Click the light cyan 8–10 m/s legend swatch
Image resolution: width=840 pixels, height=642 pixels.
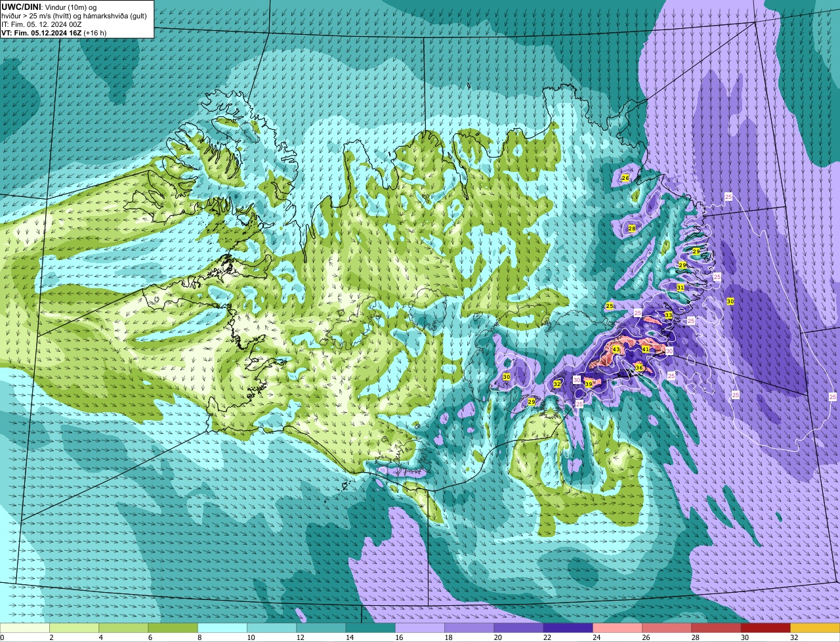[x=222, y=628]
